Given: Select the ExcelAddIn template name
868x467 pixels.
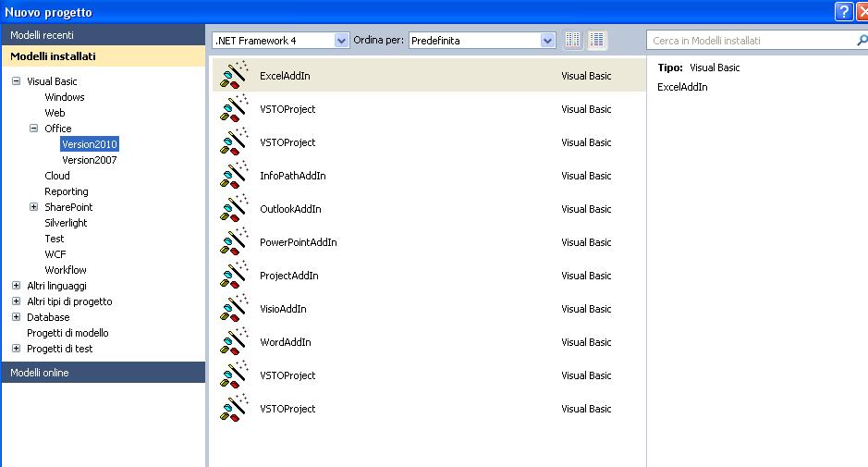Looking at the screenshot, I should pyautogui.click(x=285, y=76).
